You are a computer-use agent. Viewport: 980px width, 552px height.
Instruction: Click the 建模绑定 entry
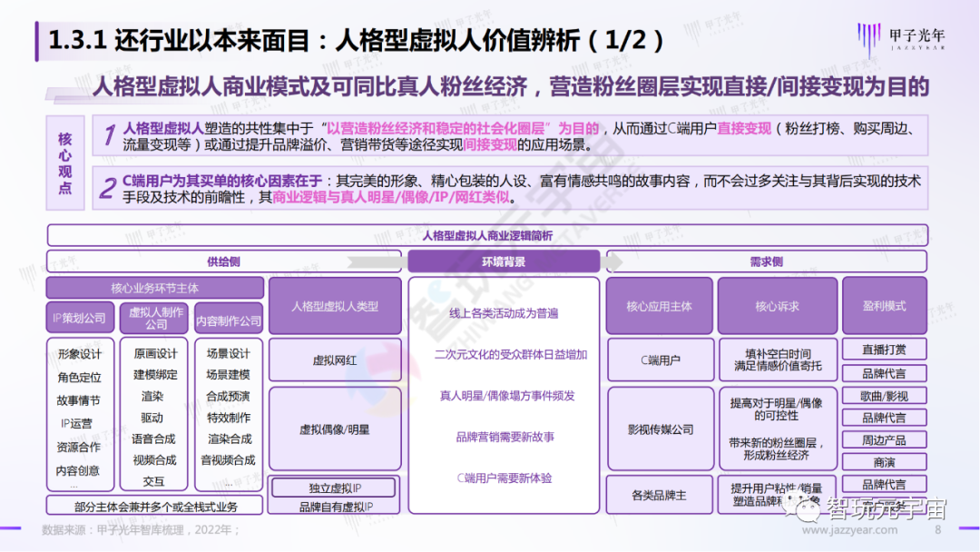pyautogui.click(x=156, y=374)
